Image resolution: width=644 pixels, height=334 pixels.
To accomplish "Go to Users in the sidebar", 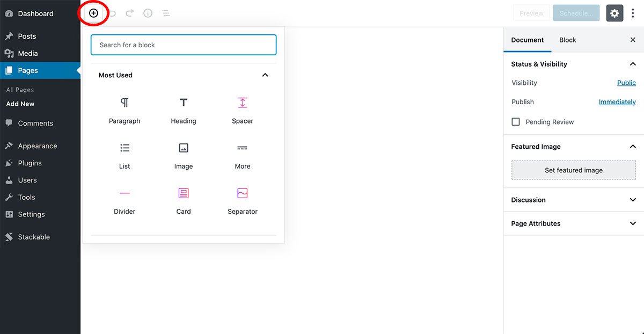I will pyautogui.click(x=40, y=180).
